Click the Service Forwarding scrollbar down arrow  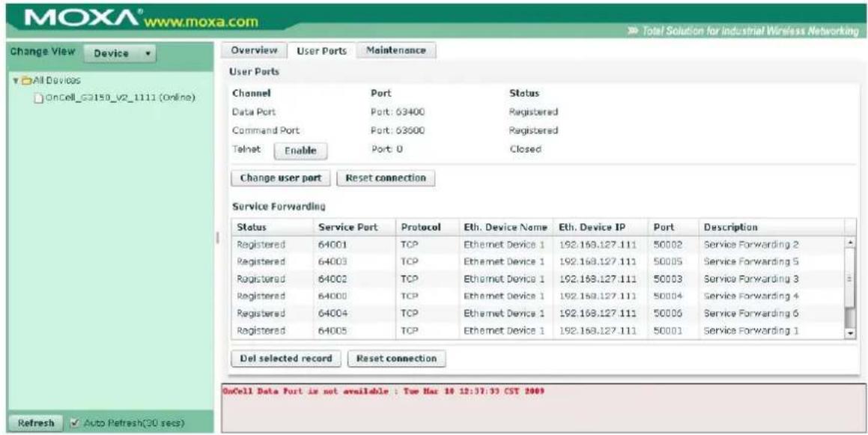(850, 334)
